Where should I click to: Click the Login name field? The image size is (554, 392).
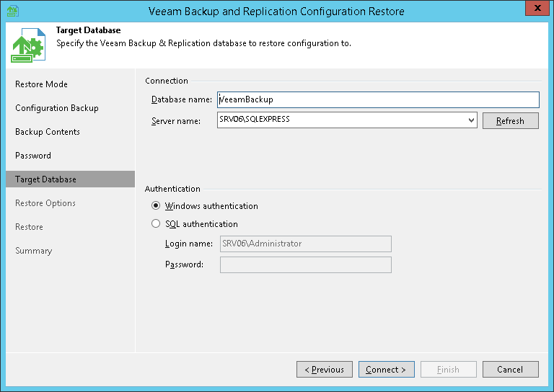(305, 244)
